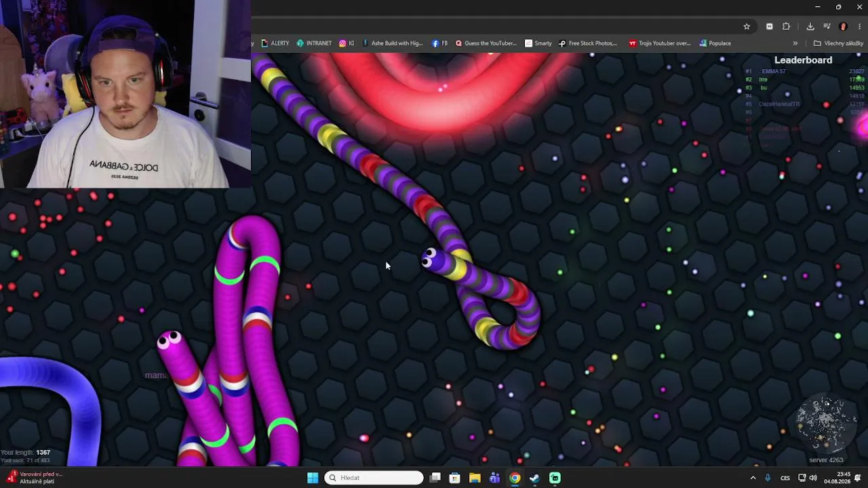868x488 pixels.
Task: Open the Ashe Build with Hig... bookmark
Action: pyautogui.click(x=393, y=43)
